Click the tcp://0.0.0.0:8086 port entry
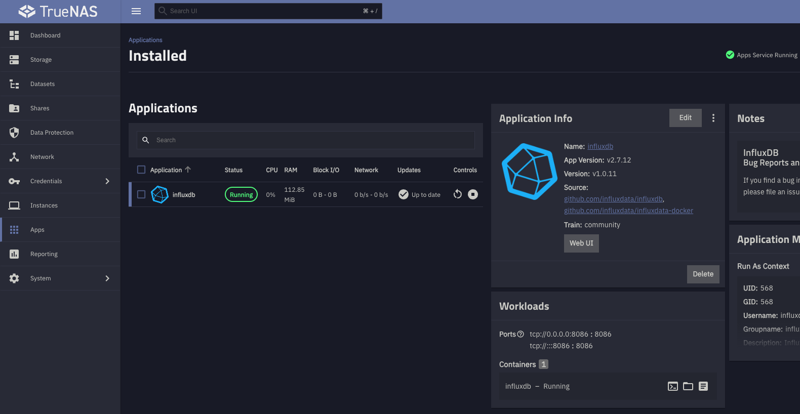The width and height of the screenshot is (800, 414). [570, 334]
